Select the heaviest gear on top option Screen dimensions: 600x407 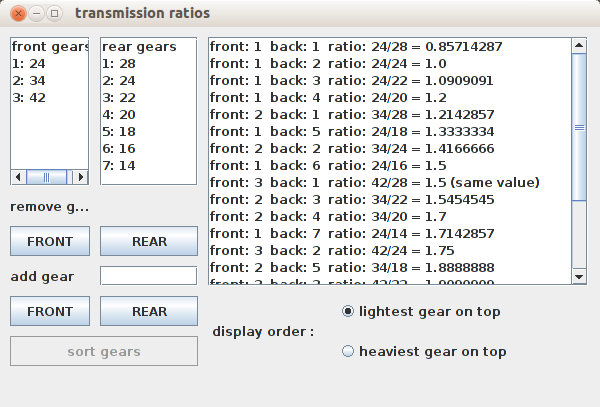point(424,351)
